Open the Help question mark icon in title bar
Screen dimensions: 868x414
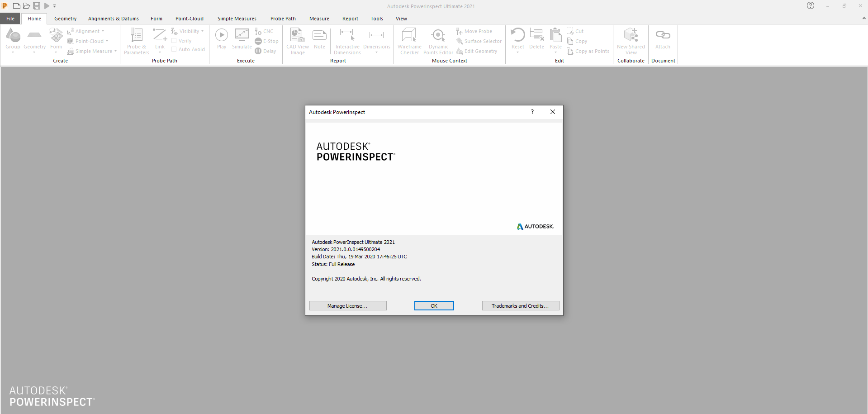pyautogui.click(x=811, y=5)
